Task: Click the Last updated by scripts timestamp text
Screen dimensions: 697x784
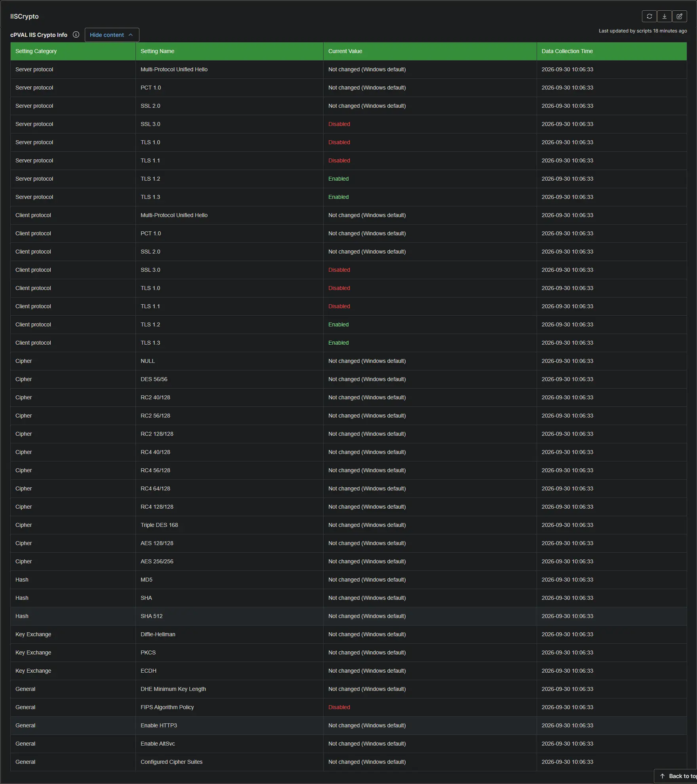Action: (643, 31)
